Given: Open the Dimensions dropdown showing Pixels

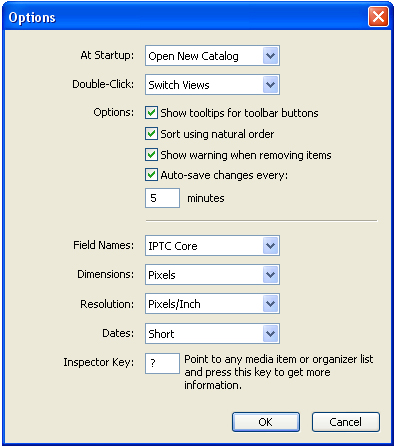Looking at the screenshot, I should click(x=212, y=275).
